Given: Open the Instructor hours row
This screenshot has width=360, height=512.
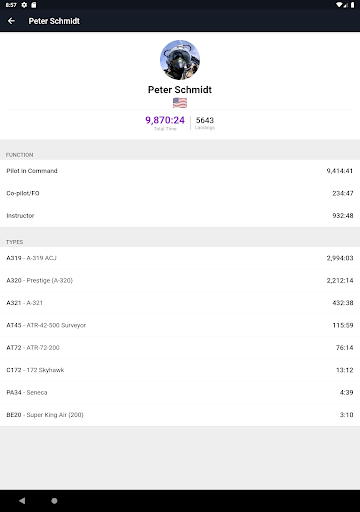Looking at the screenshot, I should (x=180, y=216).
